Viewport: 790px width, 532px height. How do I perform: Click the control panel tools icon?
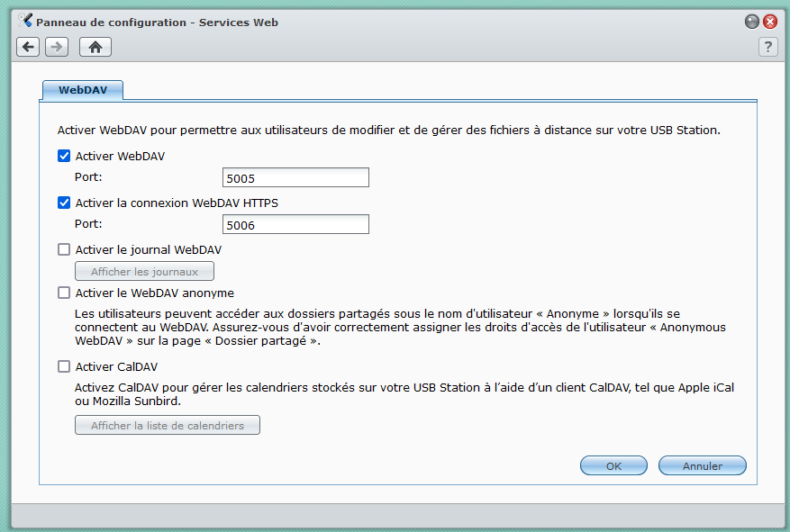(25, 21)
